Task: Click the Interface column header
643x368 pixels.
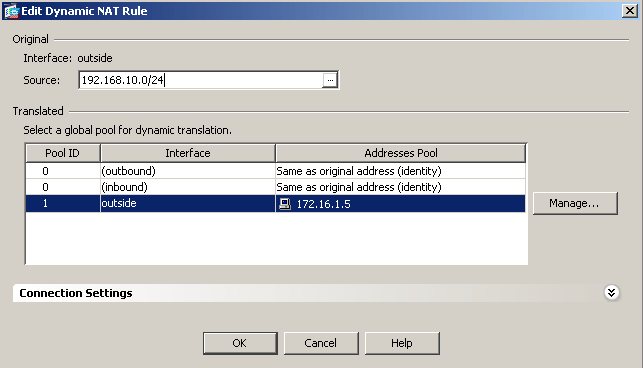Action: click(x=188, y=153)
